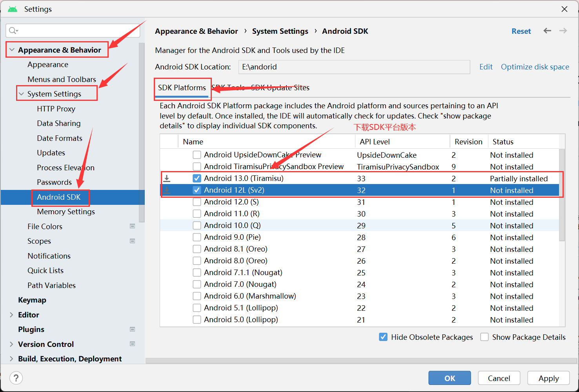Collapse System Settings tree node
Screen dimensions: 579x392
pyautogui.click(x=21, y=94)
